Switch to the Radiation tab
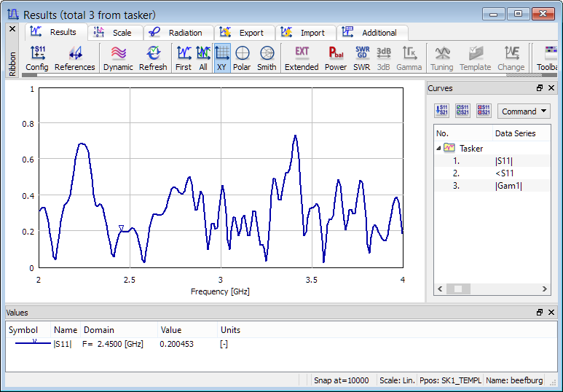 pos(178,33)
